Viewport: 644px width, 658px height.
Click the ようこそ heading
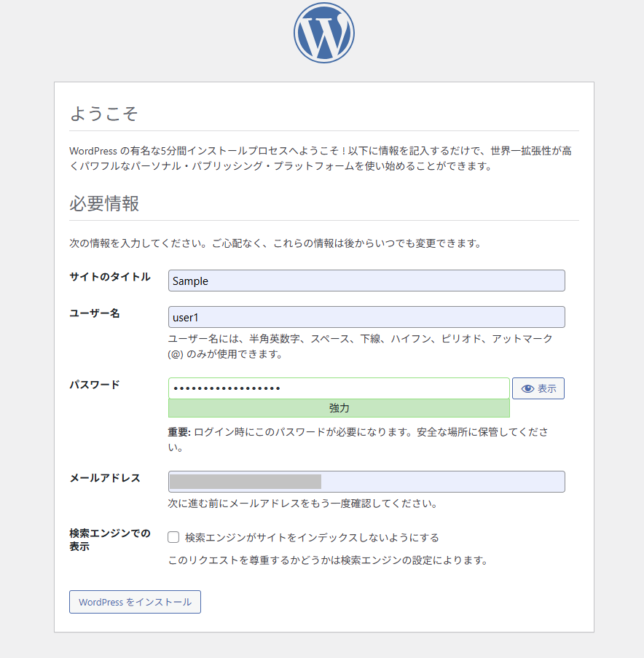(x=104, y=114)
